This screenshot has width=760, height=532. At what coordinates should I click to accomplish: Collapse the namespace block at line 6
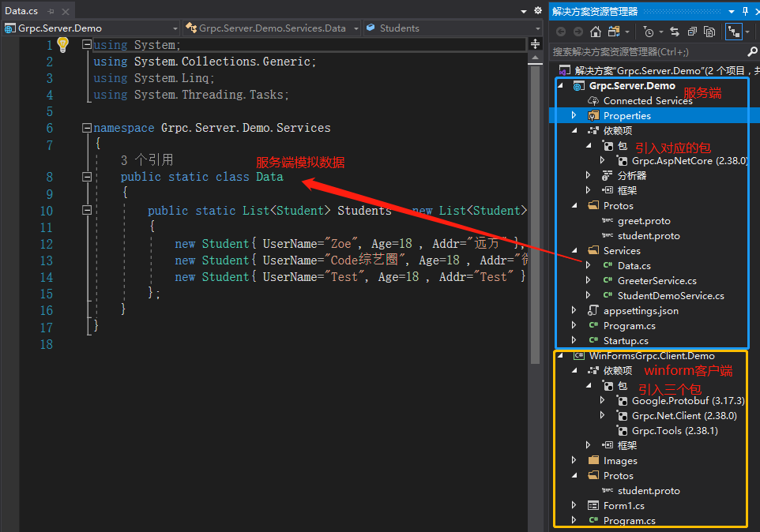tap(87, 128)
